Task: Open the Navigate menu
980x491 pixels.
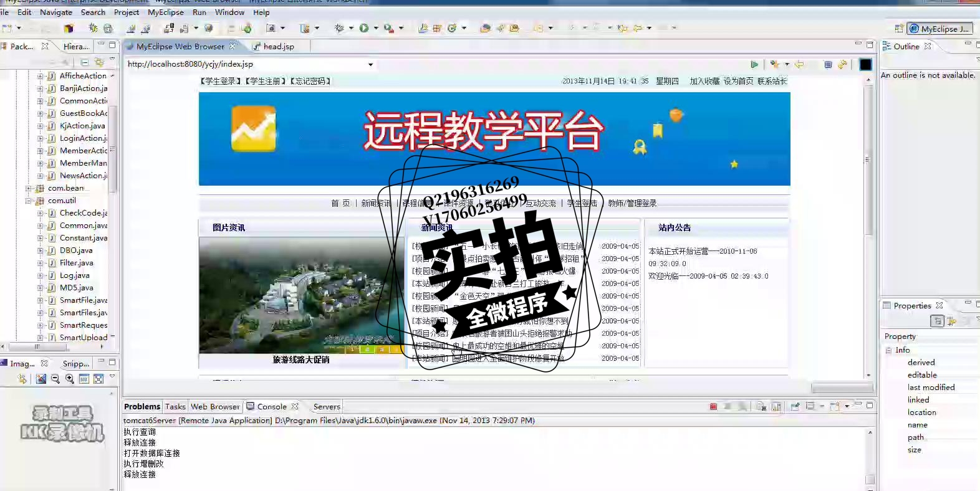Action: click(x=56, y=12)
